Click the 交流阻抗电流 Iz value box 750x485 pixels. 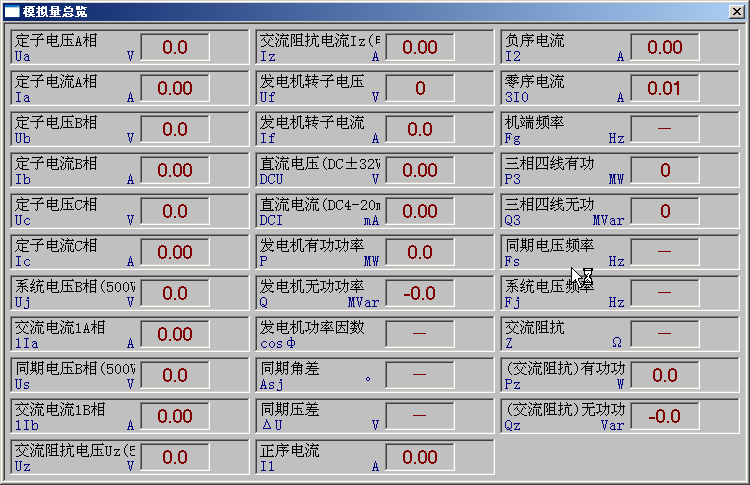coord(420,47)
